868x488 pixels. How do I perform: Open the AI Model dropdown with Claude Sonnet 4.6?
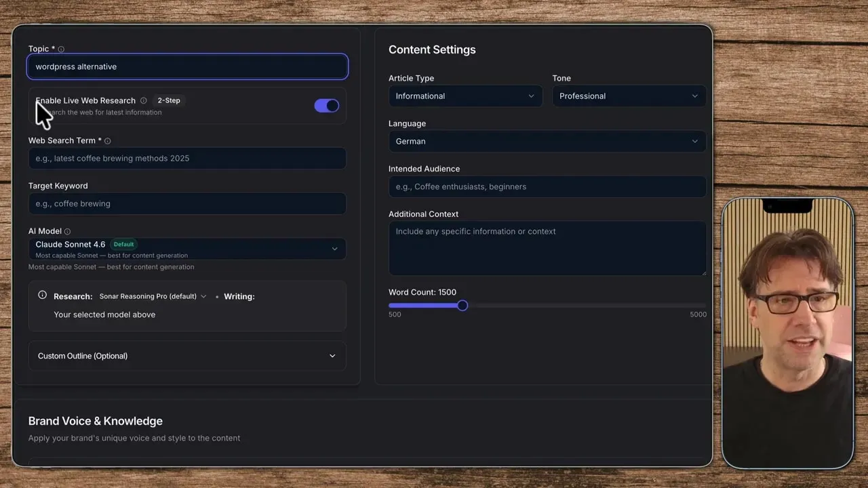click(187, 249)
